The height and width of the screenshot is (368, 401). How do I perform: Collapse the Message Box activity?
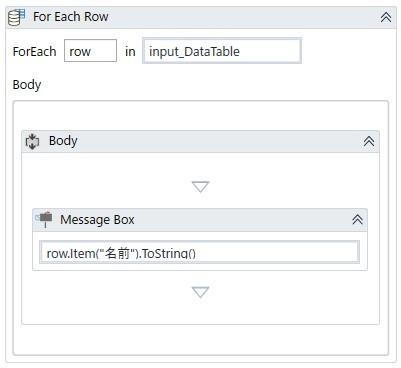357,219
